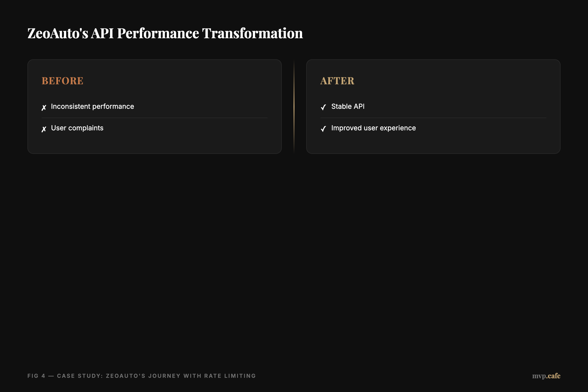This screenshot has width=588, height=392.
Task: Click the gold vertical divider between cards
Action: point(294,107)
